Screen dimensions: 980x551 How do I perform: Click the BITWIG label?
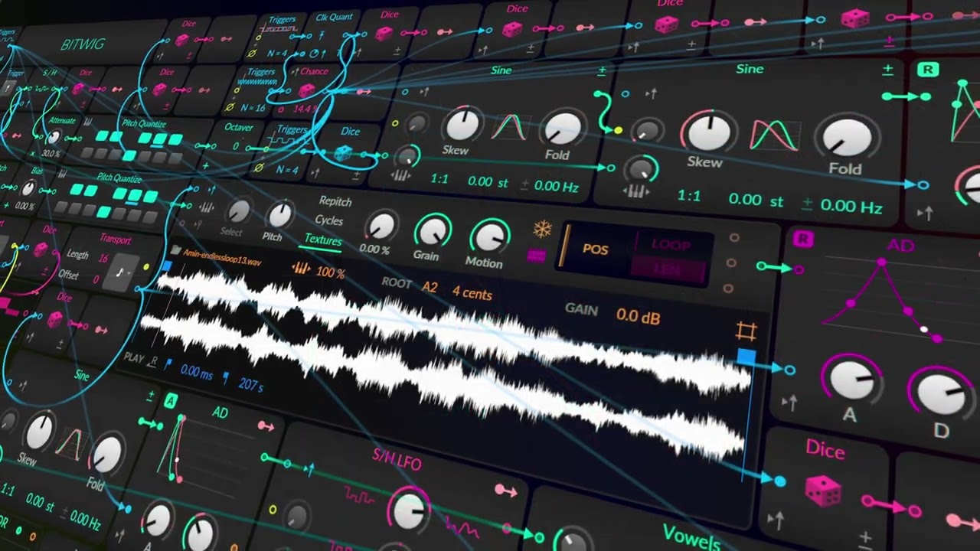pyautogui.click(x=82, y=44)
